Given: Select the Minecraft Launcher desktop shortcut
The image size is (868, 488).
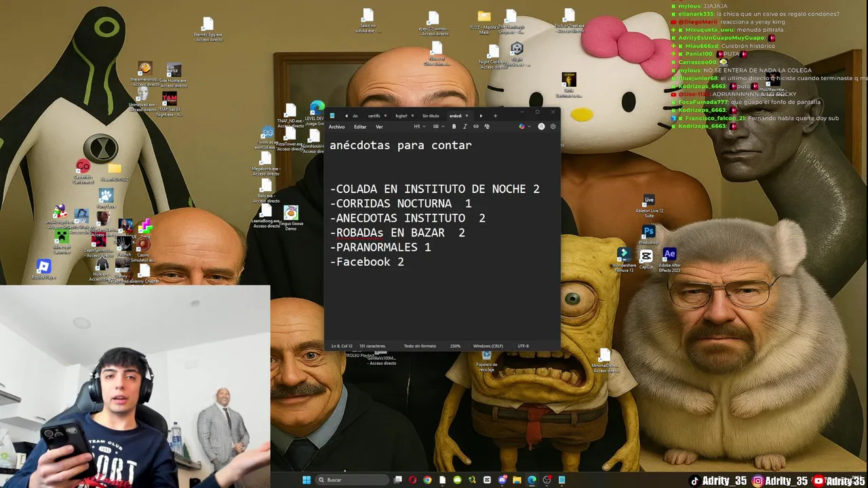Looking at the screenshot, I should 62,241.
